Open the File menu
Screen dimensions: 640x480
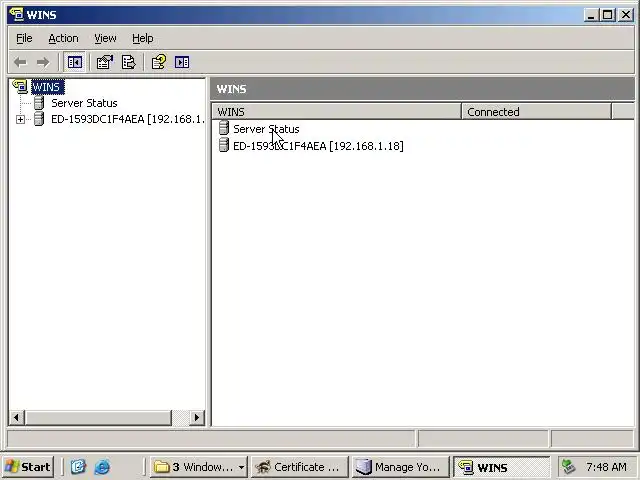(x=24, y=38)
